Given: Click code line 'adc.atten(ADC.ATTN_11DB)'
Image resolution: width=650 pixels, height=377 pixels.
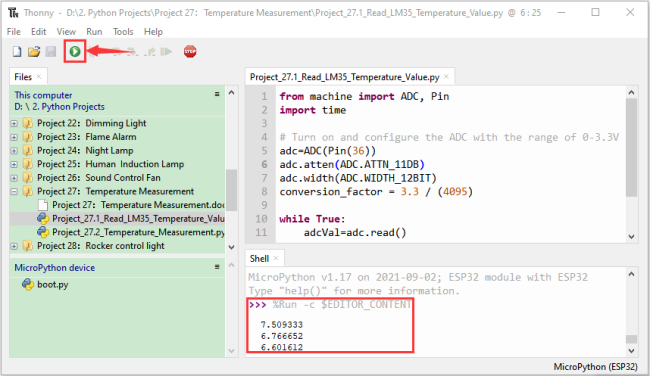Looking at the screenshot, I should point(352,165).
